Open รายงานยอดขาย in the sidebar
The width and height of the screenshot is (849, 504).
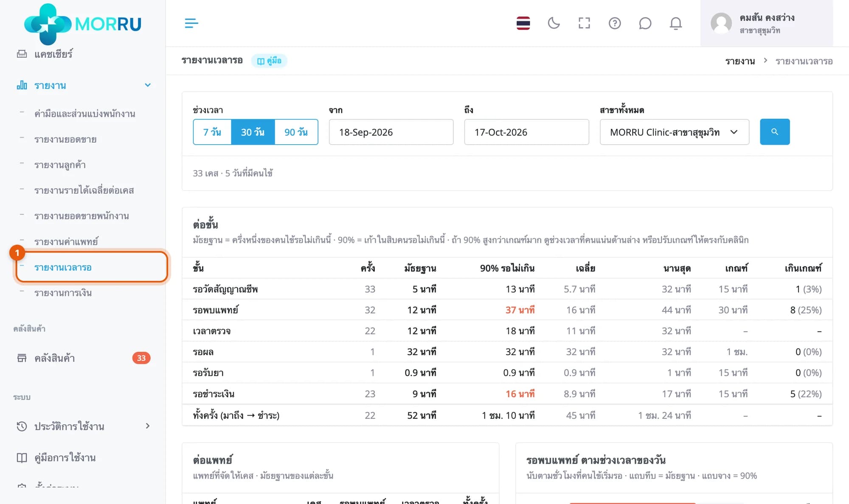[x=65, y=139]
